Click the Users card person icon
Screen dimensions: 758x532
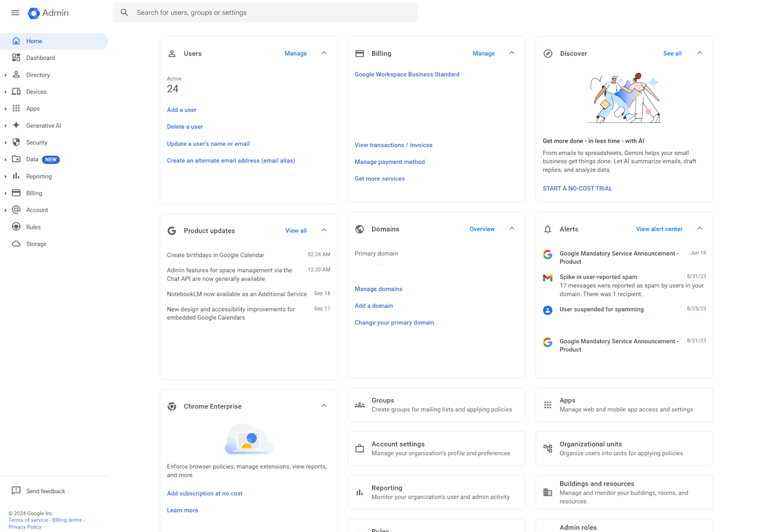[172, 54]
